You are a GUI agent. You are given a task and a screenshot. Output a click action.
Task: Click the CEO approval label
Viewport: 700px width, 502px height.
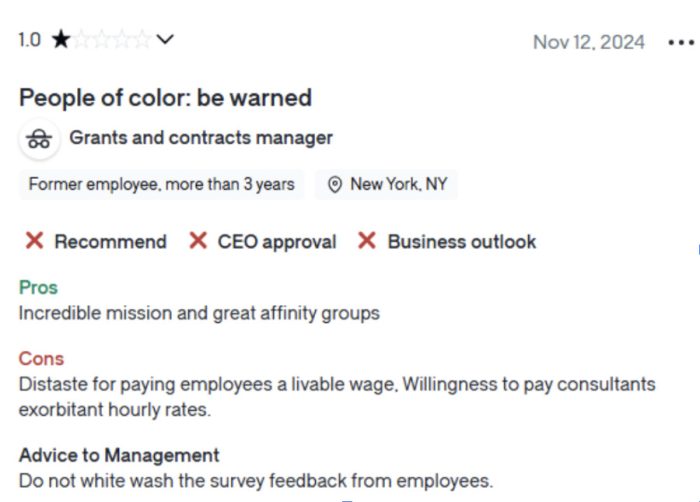point(277,242)
